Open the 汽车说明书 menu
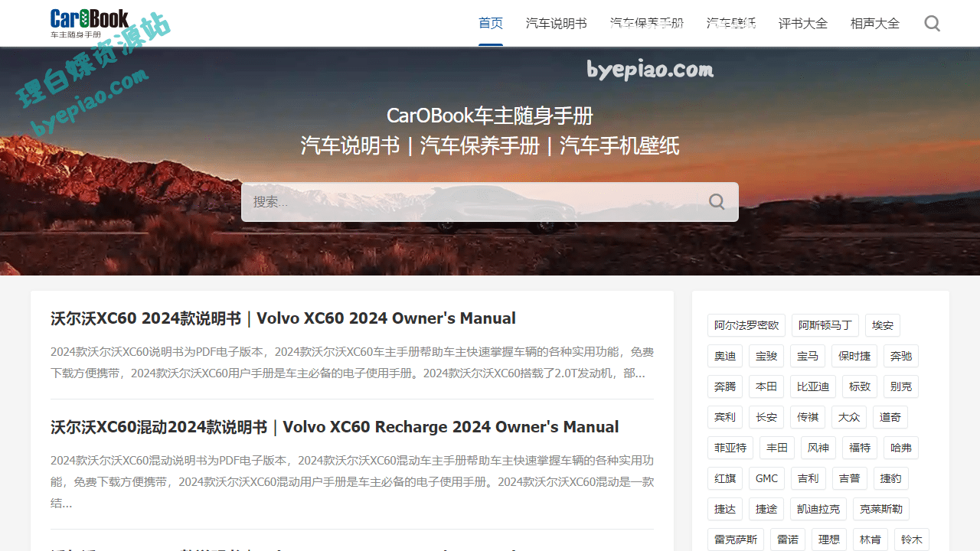 click(x=557, y=23)
